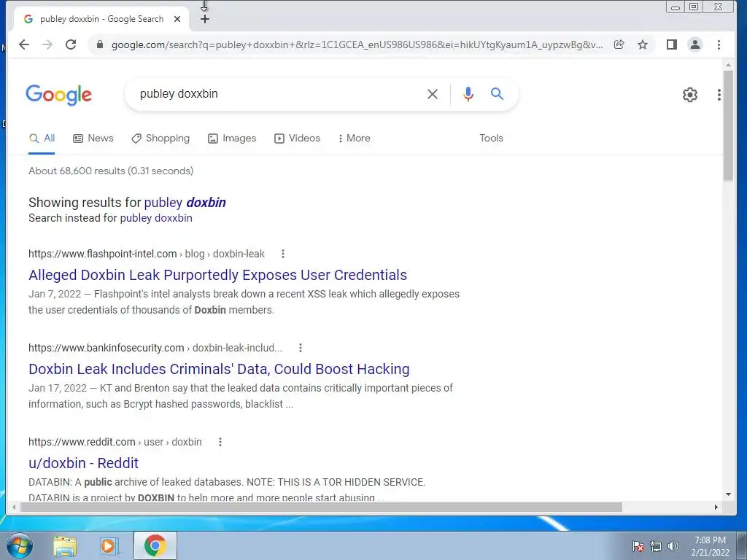This screenshot has height=560, width=747.
Task: Open Doxbin Leak Includes Criminals' Data article
Action: coord(219,369)
